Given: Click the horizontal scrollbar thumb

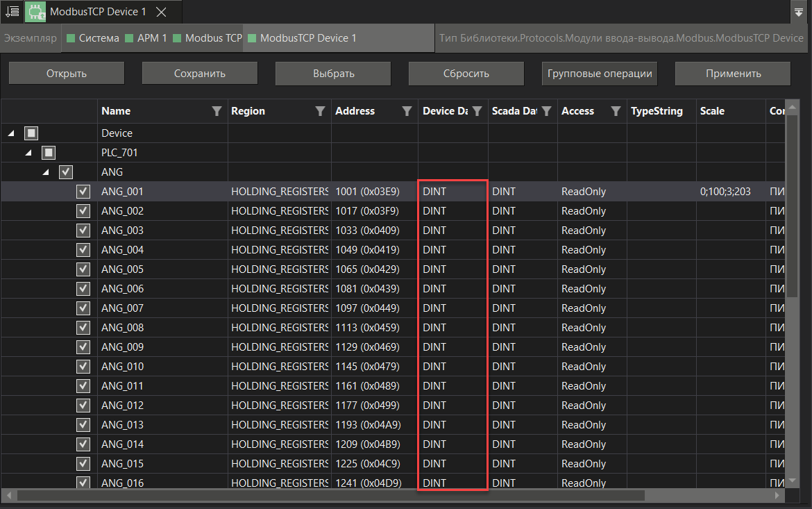Looking at the screenshot, I should point(330,495).
